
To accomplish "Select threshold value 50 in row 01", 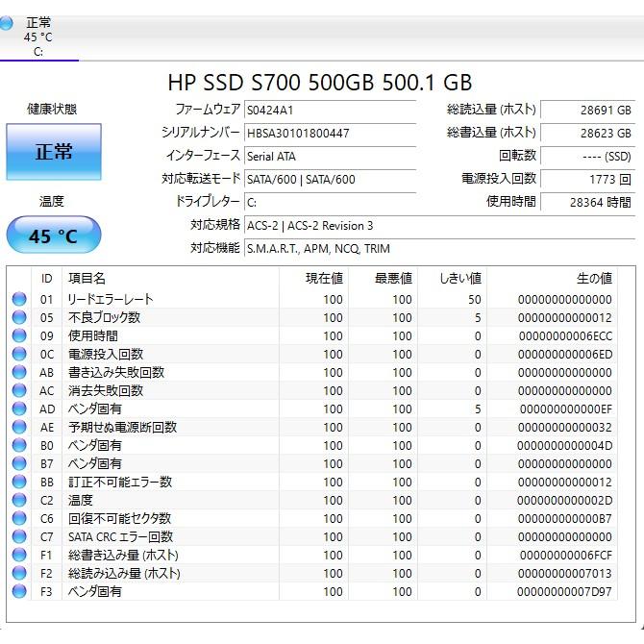I will click(475, 299).
